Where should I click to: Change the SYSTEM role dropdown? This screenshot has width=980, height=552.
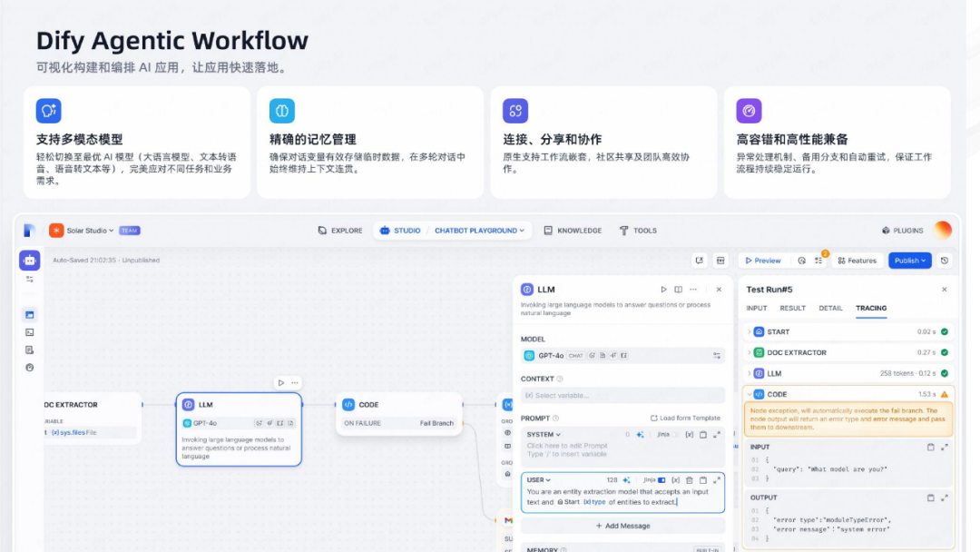coord(544,435)
